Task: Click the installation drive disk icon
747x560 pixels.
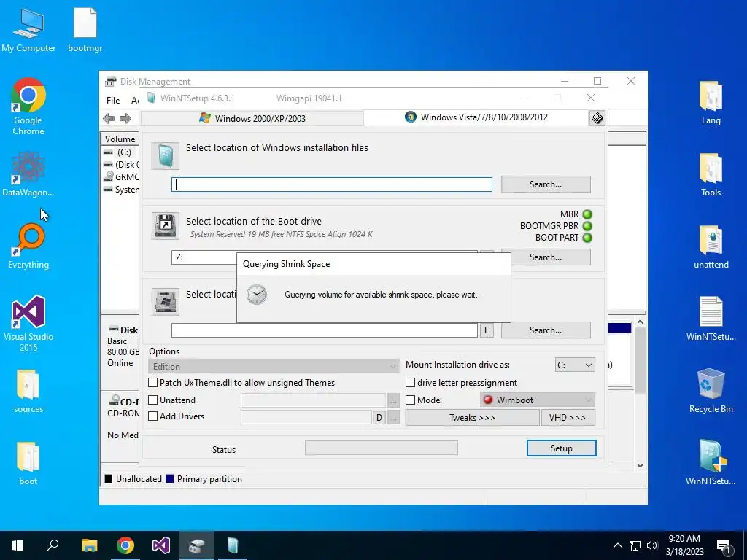Action: [166, 301]
